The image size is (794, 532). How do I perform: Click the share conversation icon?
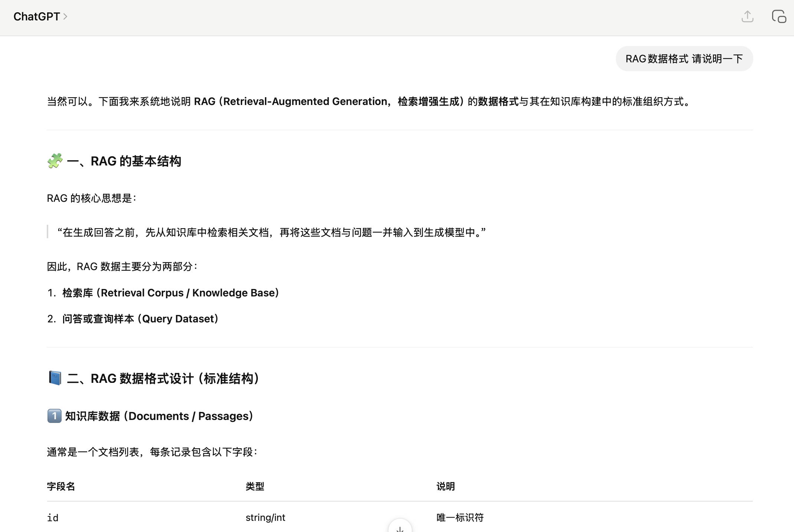[x=747, y=17]
